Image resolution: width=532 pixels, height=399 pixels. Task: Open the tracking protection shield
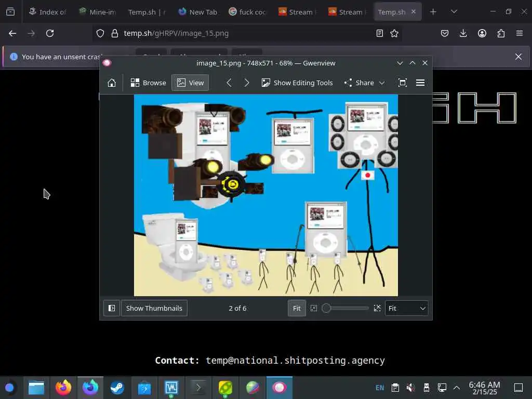[x=100, y=33]
